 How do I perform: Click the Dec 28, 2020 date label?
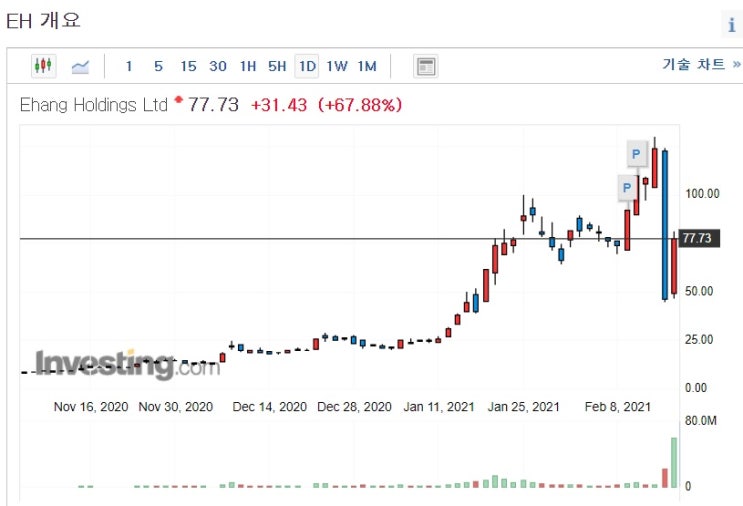pos(354,407)
